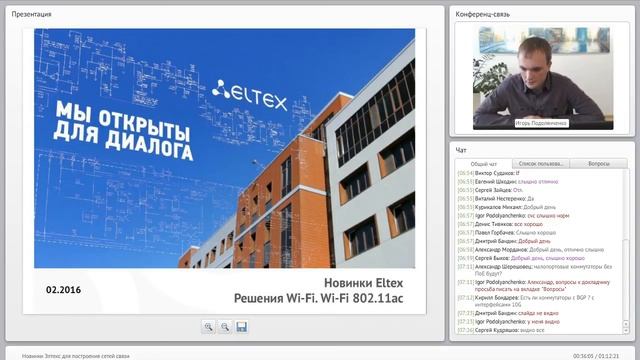The height and width of the screenshot is (360, 640).
Task: Select chat message from Виктор Судаков
Action: click(x=489, y=173)
